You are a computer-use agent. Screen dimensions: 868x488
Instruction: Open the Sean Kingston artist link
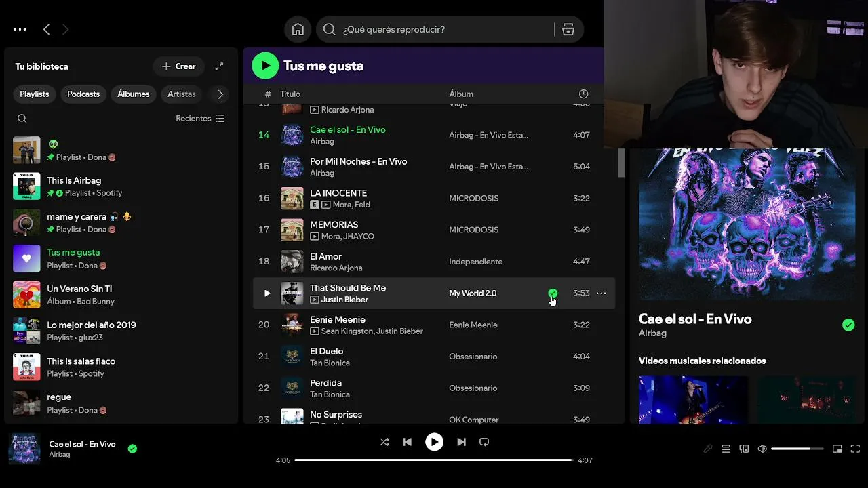[347, 331]
